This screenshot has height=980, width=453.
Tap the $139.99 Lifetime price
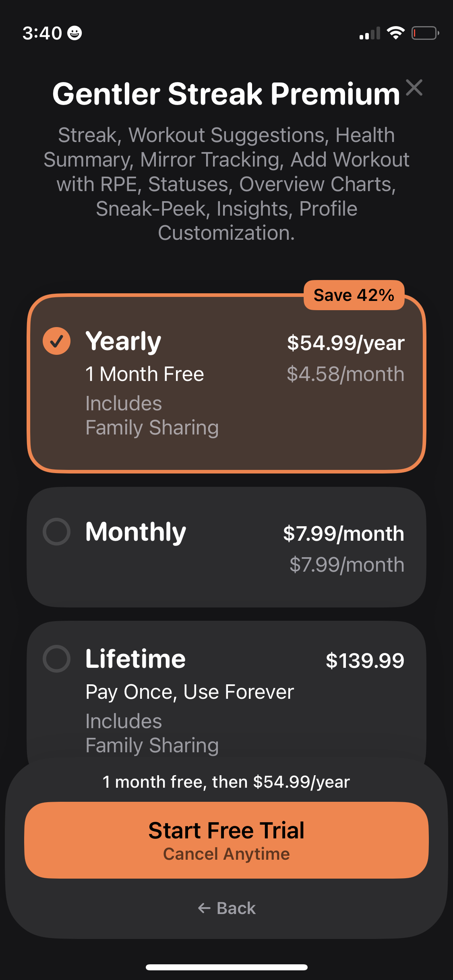click(x=365, y=661)
